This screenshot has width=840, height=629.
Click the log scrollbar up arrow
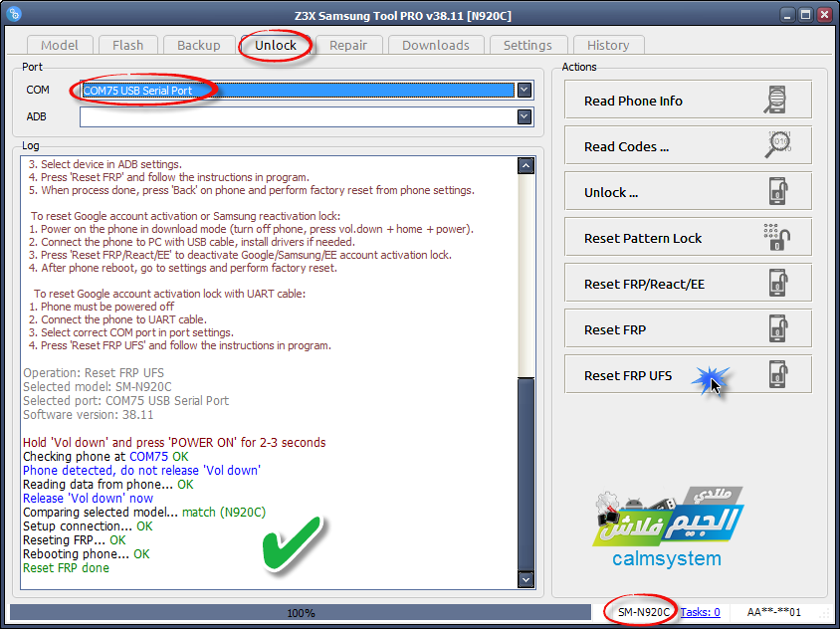[x=526, y=166]
